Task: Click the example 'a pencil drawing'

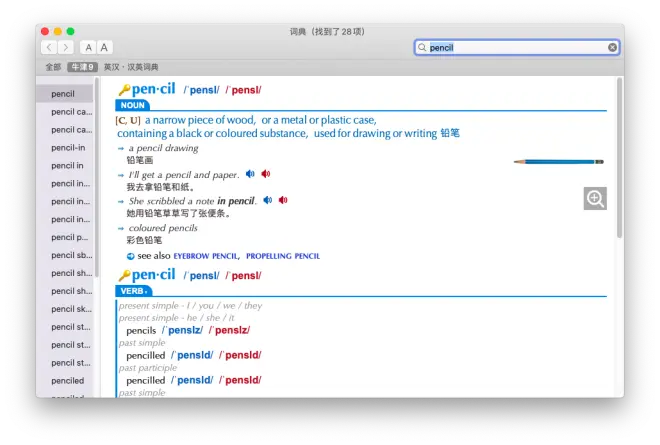Action: [163, 148]
